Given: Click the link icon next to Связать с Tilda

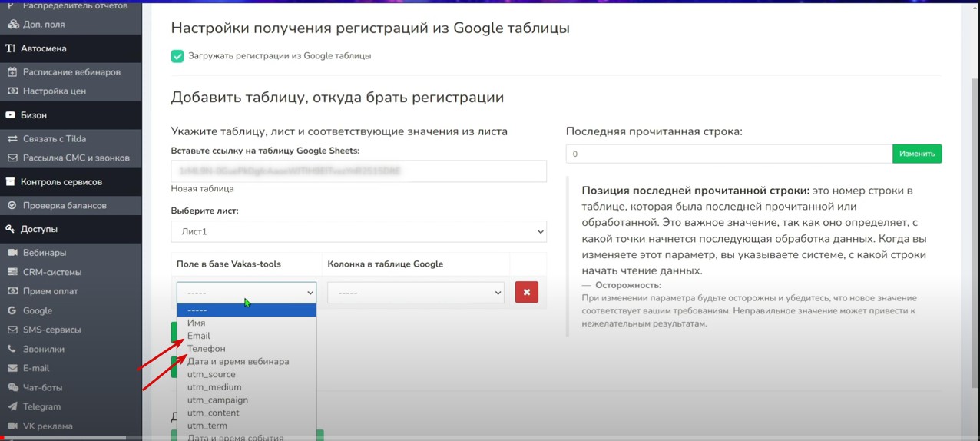Looking at the screenshot, I should [x=12, y=139].
